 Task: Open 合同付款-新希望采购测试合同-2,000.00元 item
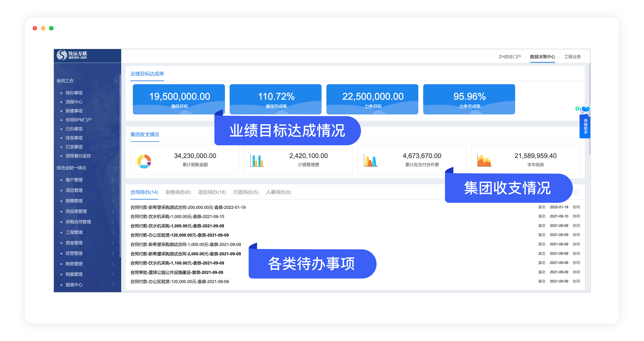click(x=186, y=254)
